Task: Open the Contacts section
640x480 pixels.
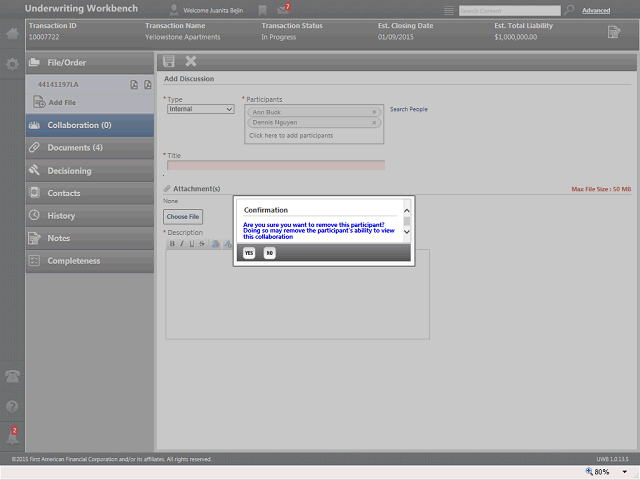Action: (90, 193)
